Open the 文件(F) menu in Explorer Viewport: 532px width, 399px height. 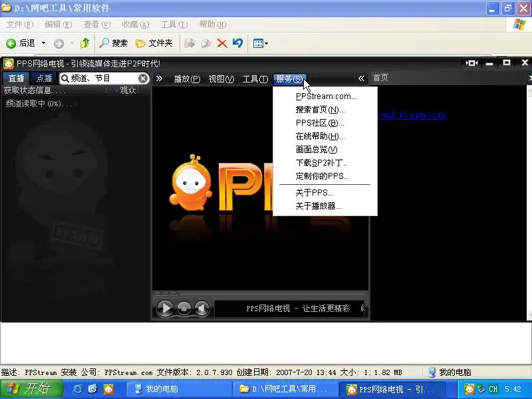tap(20, 25)
